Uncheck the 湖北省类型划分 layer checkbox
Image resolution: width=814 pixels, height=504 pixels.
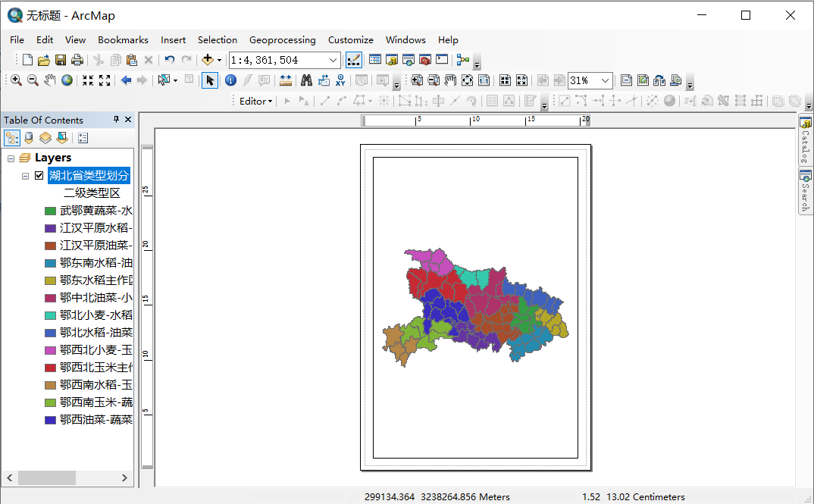pyautogui.click(x=39, y=175)
